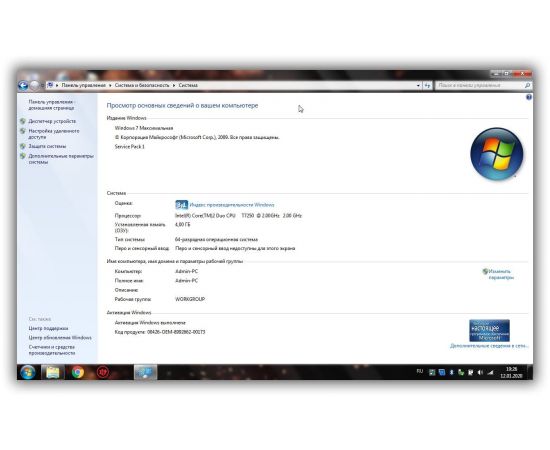Open help via blue question mark
550x450 pixels.
[x=529, y=97]
